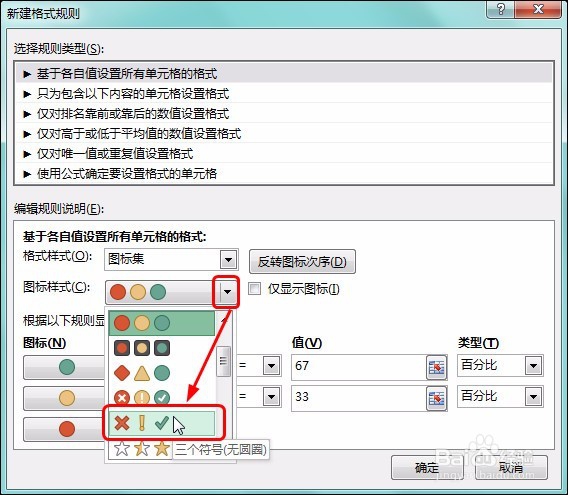Select rule 使用公式确定要设置格式的单元格
The height and width of the screenshot is (495, 568).
pyautogui.click(x=284, y=173)
